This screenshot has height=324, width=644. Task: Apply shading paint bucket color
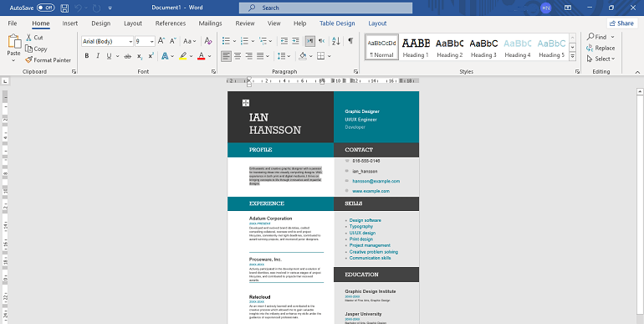coord(303,56)
